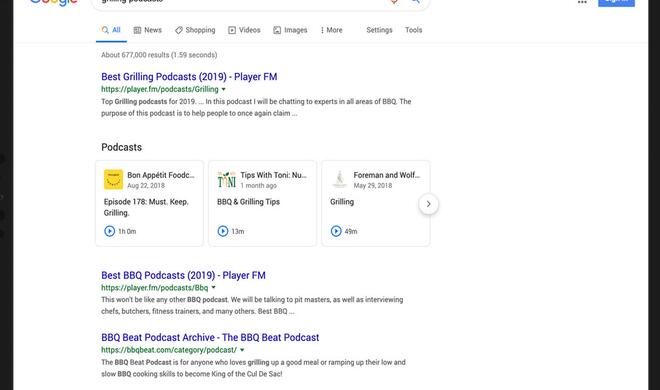Open the More search options menu
660x390 pixels.
pos(331,30)
